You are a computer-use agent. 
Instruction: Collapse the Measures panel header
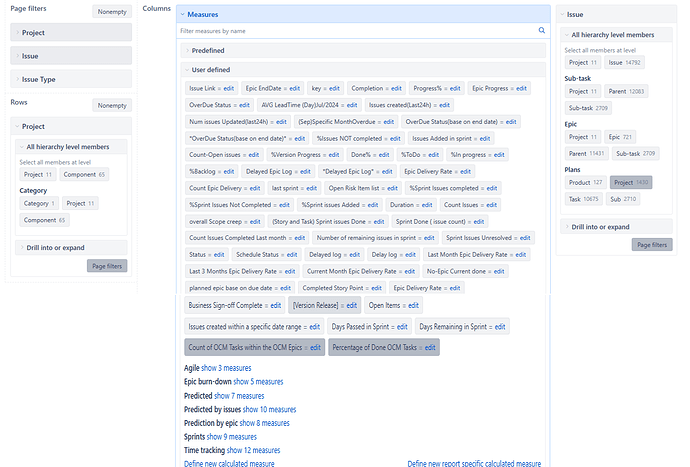click(x=182, y=15)
